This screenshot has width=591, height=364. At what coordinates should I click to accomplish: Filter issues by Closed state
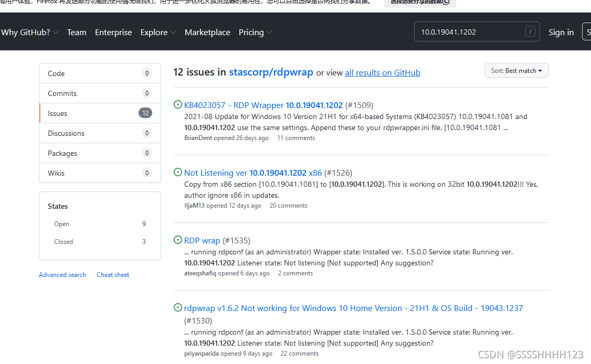[100, 242]
